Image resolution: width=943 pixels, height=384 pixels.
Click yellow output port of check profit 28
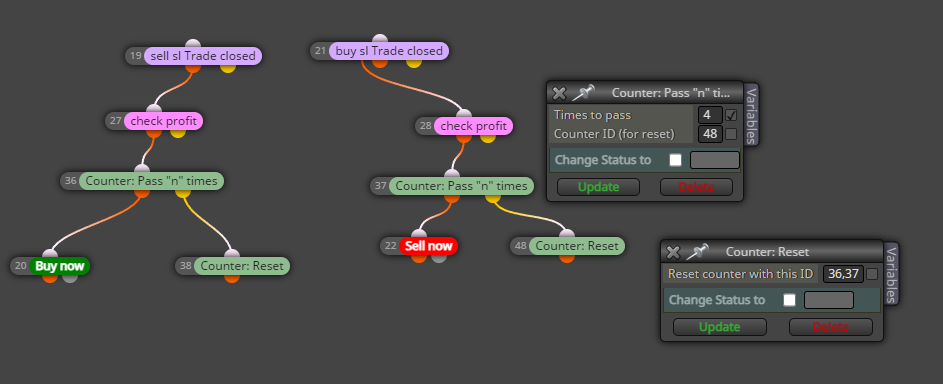pos(488,138)
